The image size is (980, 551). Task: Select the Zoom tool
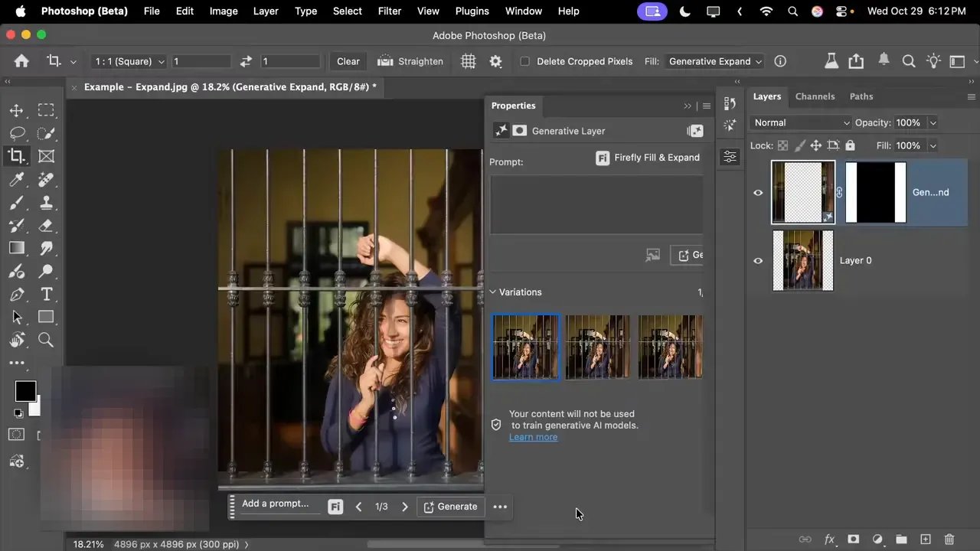46,340
